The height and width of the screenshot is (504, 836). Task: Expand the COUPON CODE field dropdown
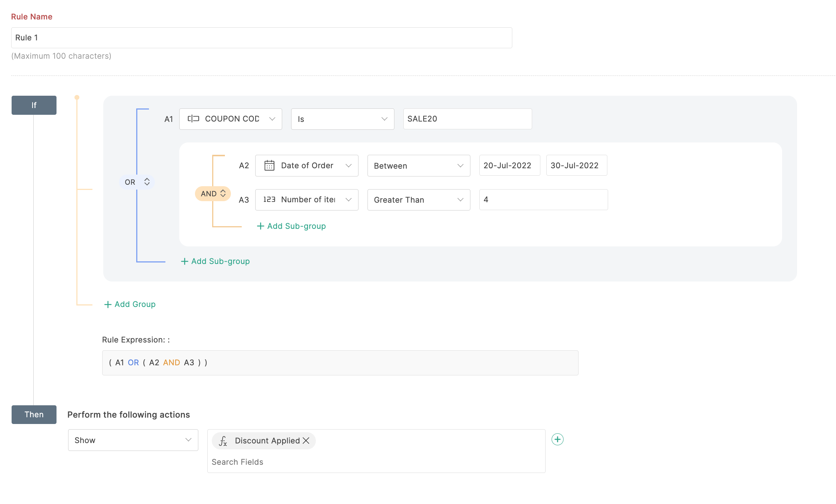pos(272,119)
